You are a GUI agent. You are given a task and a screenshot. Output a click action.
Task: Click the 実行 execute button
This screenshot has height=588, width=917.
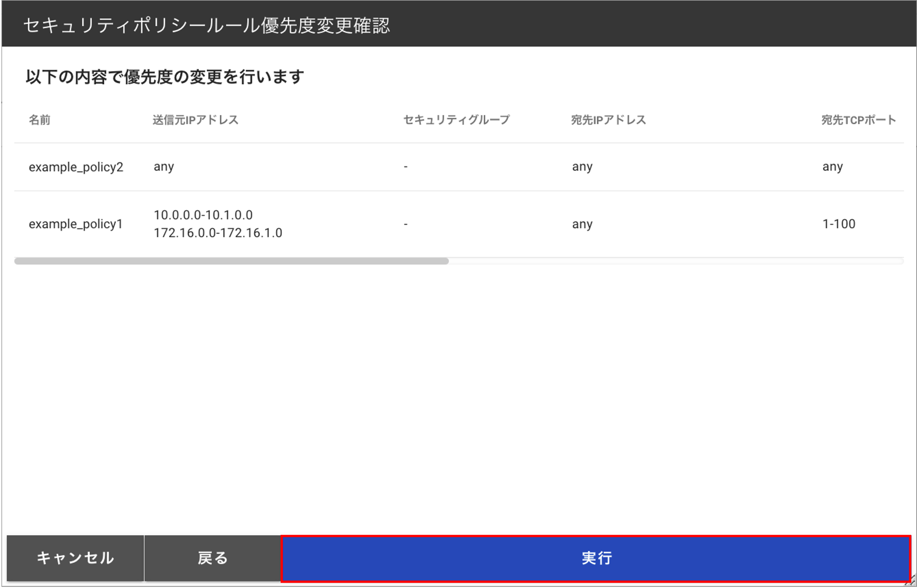coord(596,559)
